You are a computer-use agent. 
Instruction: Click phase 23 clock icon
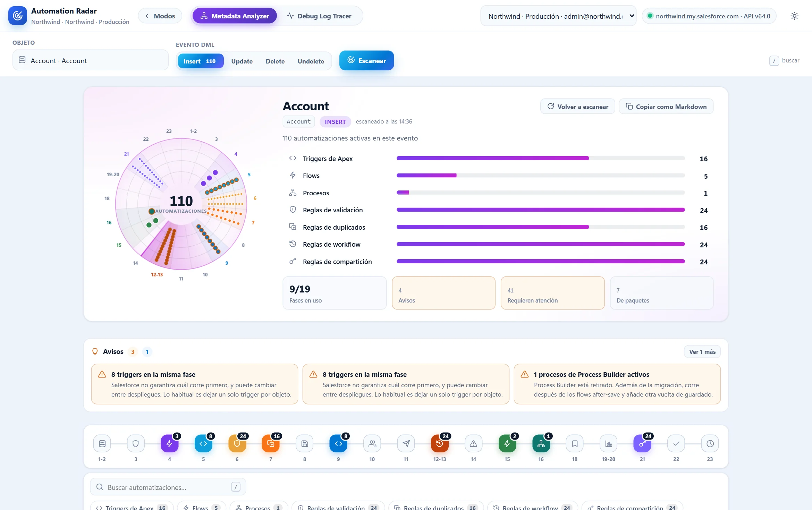(710, 443)
